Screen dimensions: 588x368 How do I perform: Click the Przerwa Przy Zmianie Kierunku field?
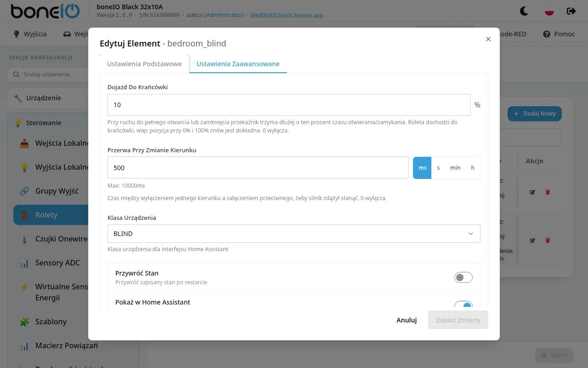pyautogui.click(x=258, y=168)
